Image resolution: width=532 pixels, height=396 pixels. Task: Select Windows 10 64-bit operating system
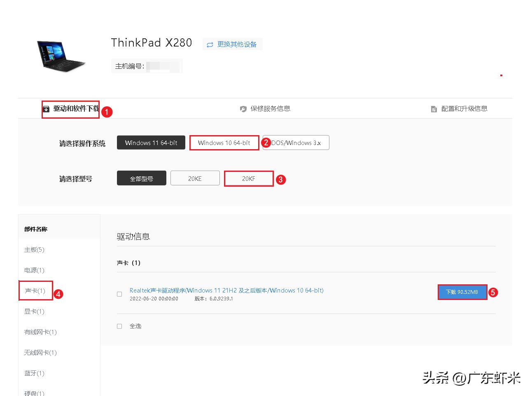[x=224, y=142]
